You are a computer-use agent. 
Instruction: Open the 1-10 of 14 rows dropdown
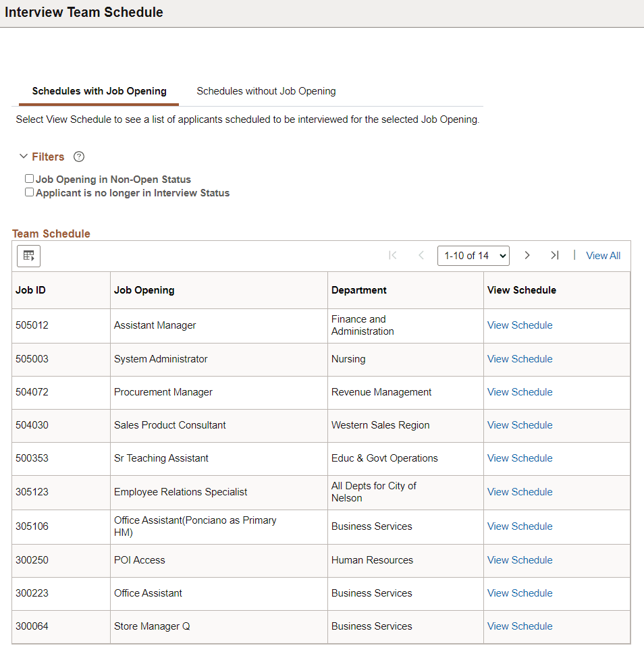pos(473,256)
